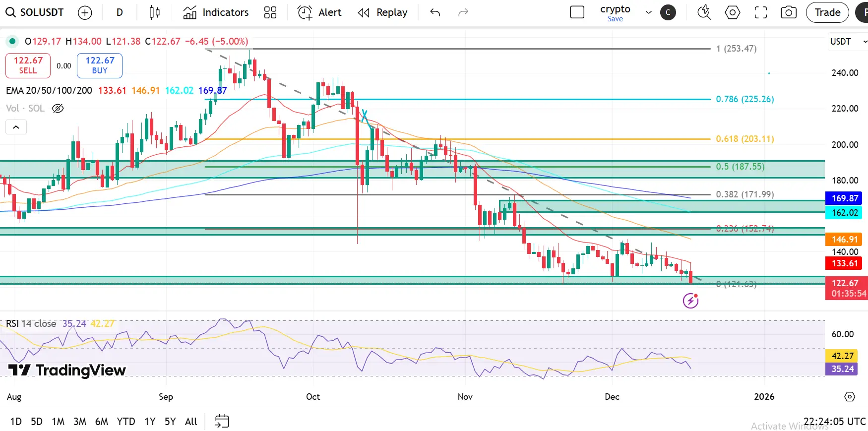Open the user profile avatar C
This screenshot has height=431, width=868.
[668, 12]
